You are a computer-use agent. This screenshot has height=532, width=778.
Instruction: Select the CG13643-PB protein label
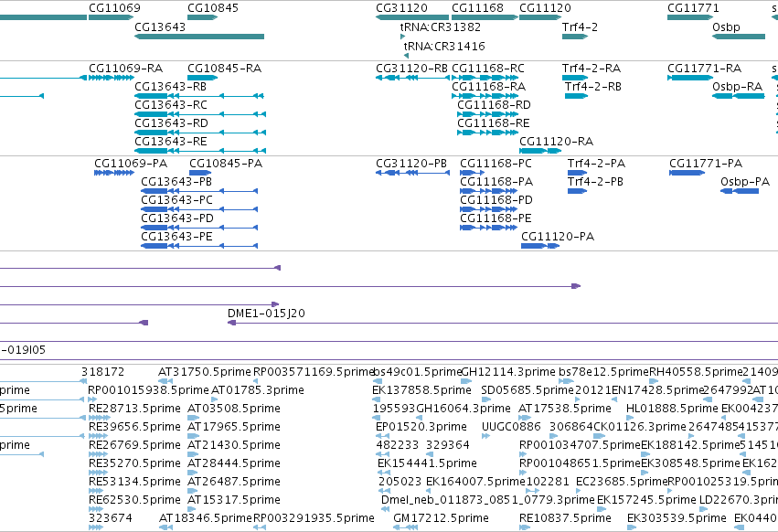pos(176,182)
